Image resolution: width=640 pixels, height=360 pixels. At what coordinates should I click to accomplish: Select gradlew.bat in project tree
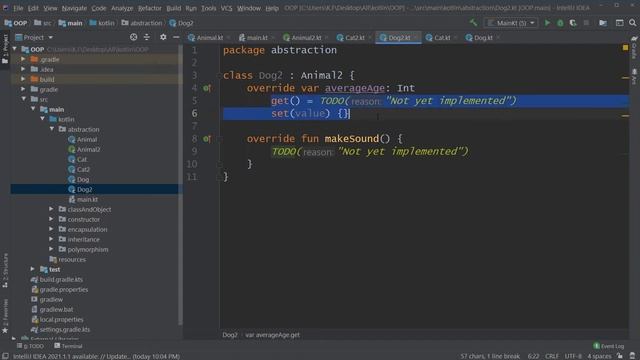[56, 309]
